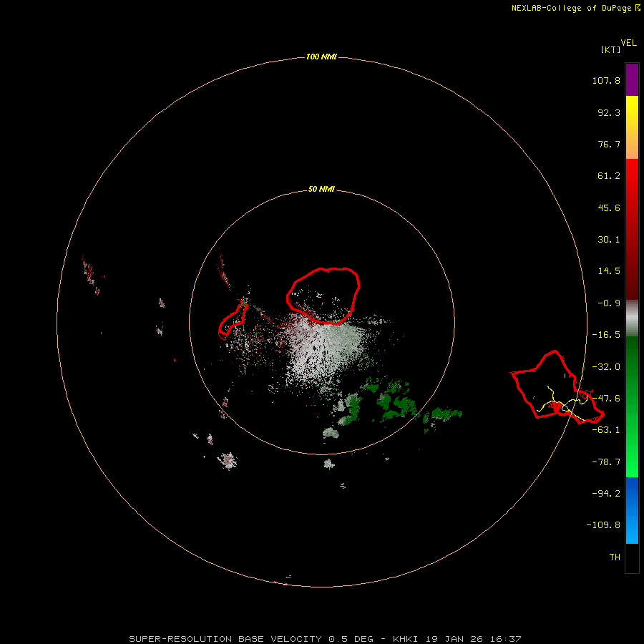Click the 76.7 velocity scale value

click(609, 144)
